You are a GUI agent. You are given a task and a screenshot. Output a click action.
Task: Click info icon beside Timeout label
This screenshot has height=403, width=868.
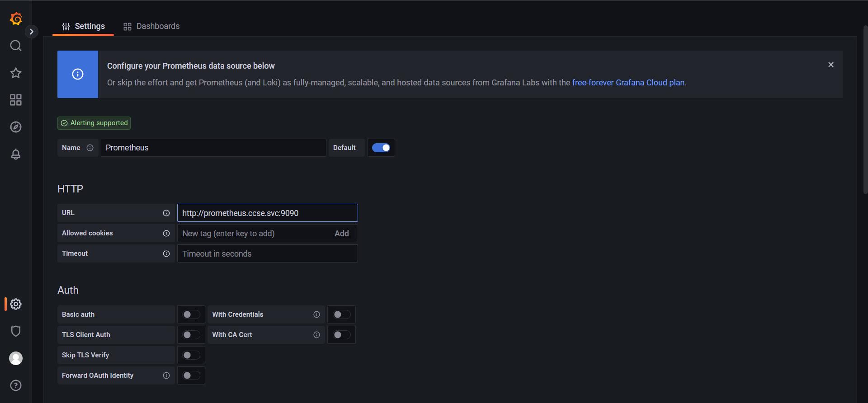pos(166,254)
